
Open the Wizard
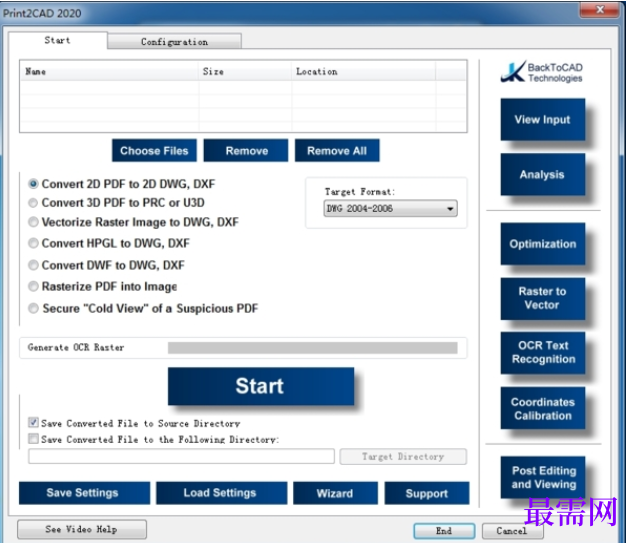pos(335,493)
